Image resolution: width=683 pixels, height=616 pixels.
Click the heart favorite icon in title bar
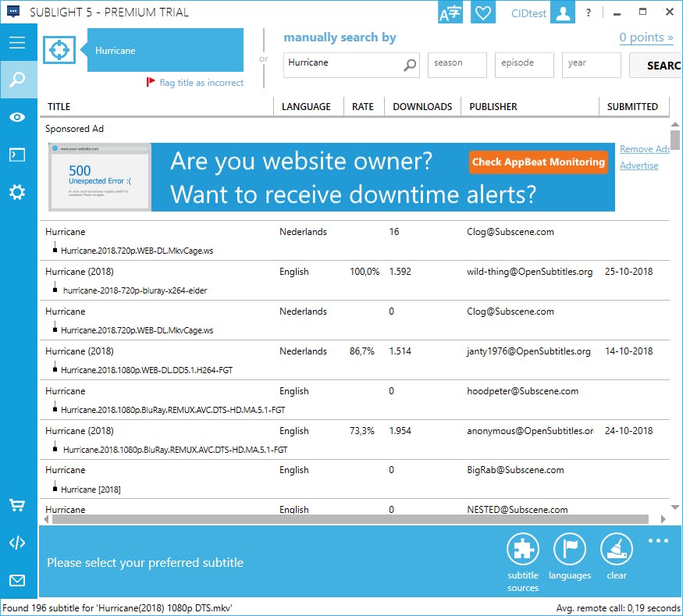pos(482,12)
